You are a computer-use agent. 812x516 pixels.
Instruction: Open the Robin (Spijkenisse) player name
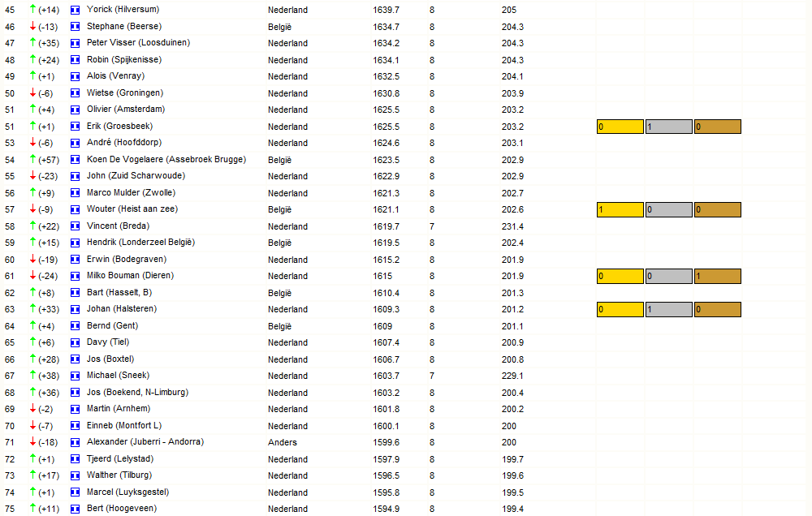(x=124, y=59)
